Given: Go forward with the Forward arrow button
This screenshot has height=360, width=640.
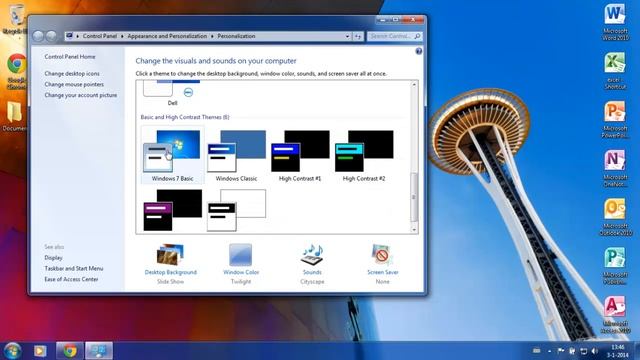Looking at the screenshot, I should [x=51, y=36].
